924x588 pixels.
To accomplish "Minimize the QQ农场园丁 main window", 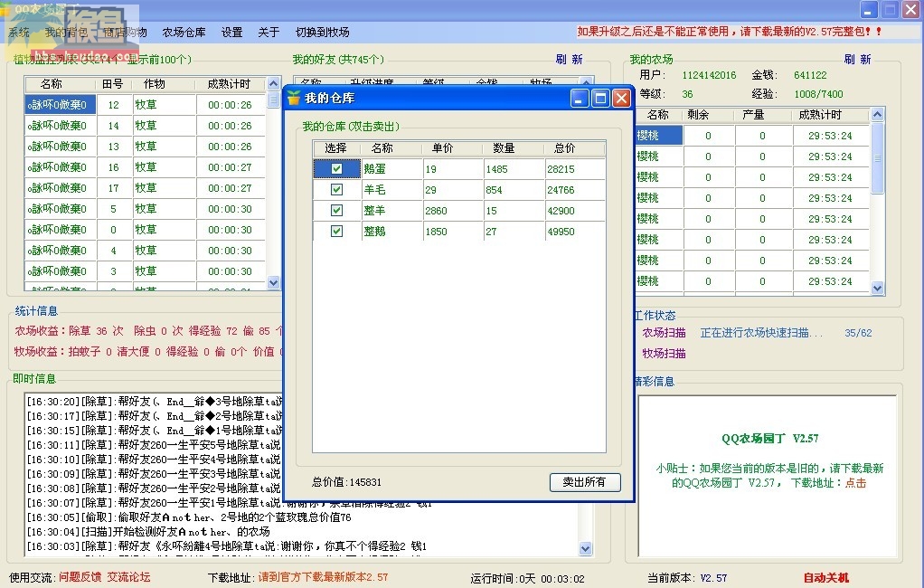I will pyautogui.click(x=869, y=9).
